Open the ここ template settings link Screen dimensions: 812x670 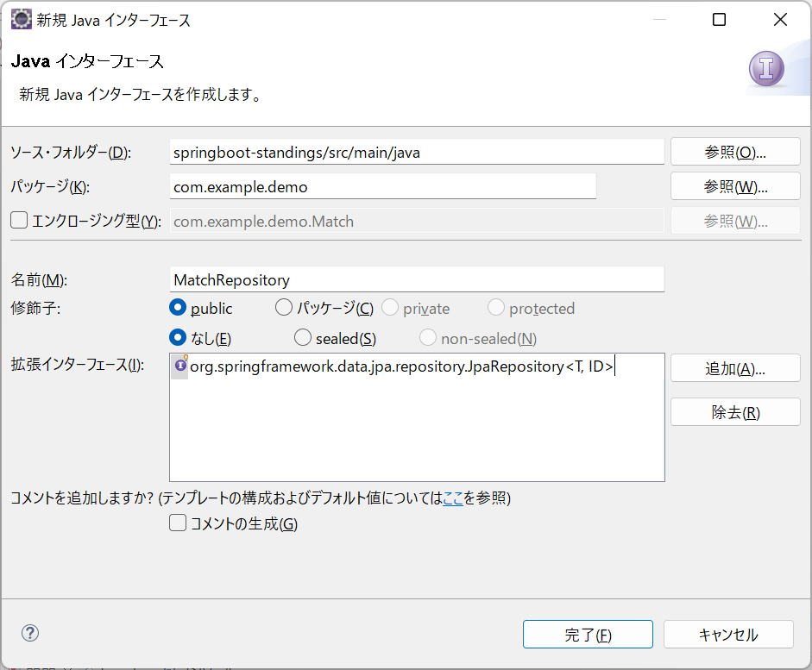pyautogui.click(x=453, y=498)
